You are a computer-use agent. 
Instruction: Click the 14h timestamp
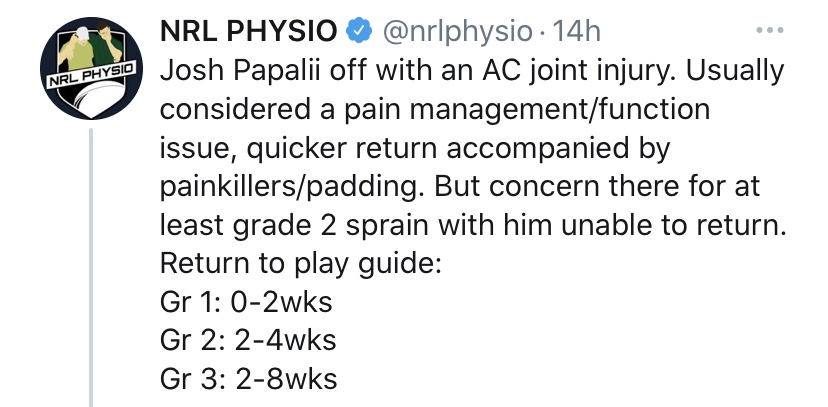tap(577, 32)
